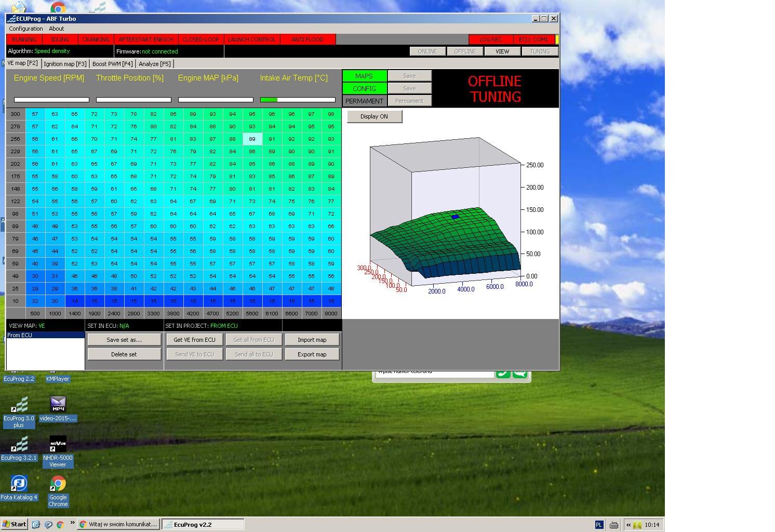Launch the NHDR-5000 Viewer shortcut
775x532 pixels.
58,446
